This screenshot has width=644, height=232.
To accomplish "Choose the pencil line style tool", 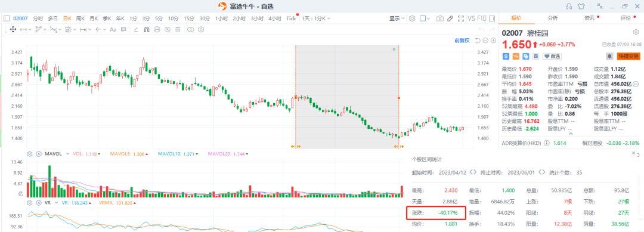I will 137,29.
